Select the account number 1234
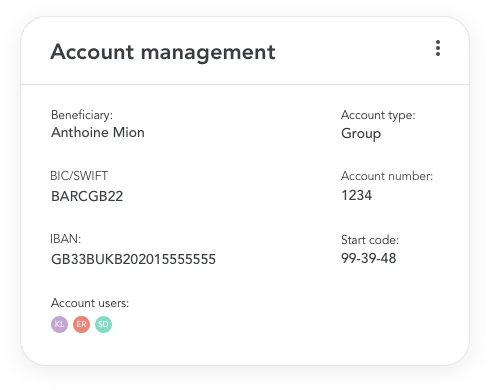The width and height of the screenshot is (490, 390). tap(356, 195)
